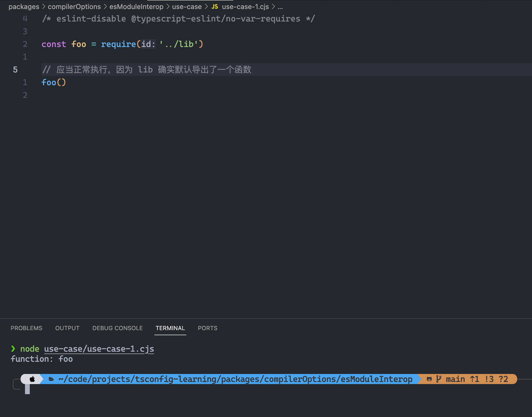Click the 'use-case' breadcrumb folder

pos(187,7)
